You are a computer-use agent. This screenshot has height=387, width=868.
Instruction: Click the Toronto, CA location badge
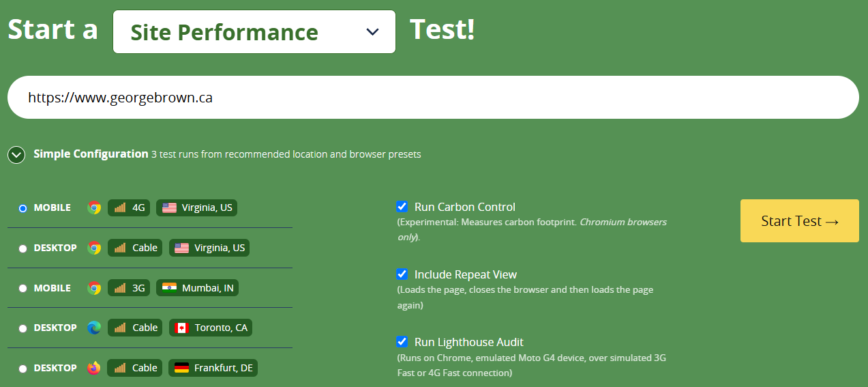coord(211,328)
